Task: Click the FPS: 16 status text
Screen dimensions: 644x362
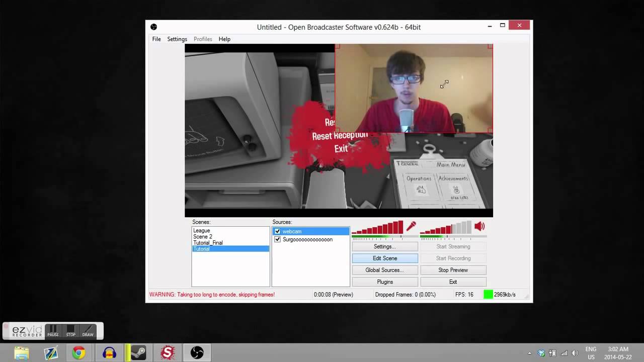Action: point(464,295)
